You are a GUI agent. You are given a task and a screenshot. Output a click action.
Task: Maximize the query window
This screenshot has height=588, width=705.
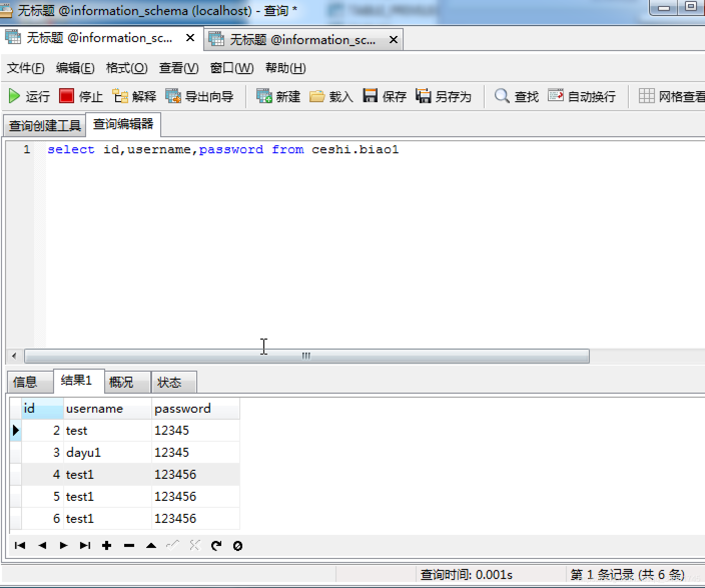point(691,7)
